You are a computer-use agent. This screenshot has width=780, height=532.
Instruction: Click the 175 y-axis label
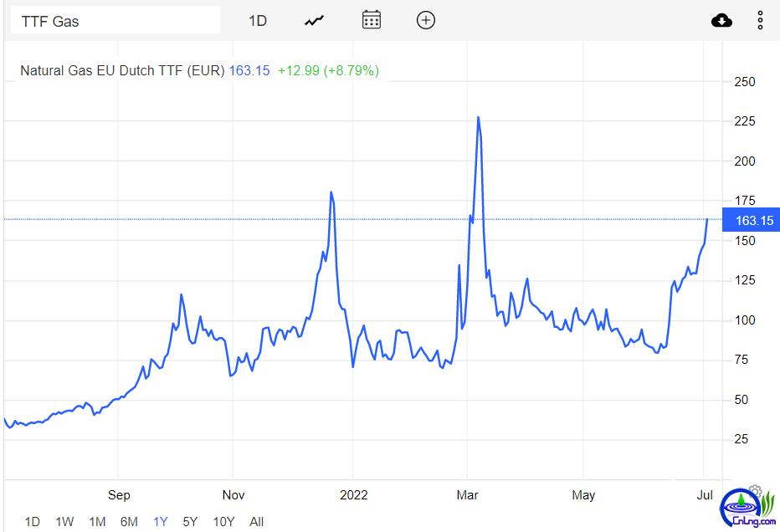[x=745, y=201]
